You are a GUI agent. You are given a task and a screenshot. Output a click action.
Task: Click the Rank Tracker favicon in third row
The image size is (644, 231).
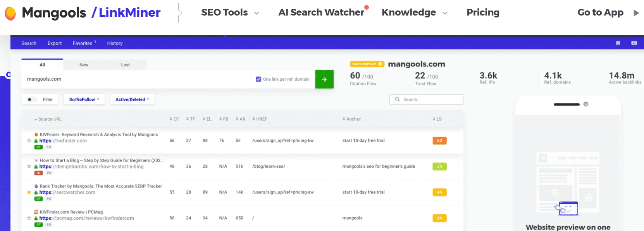(36, 186)
